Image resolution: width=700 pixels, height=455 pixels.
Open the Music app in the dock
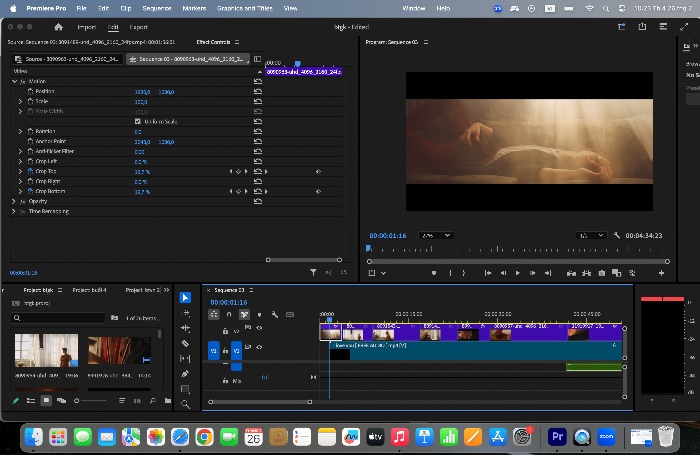pos(400,437)
